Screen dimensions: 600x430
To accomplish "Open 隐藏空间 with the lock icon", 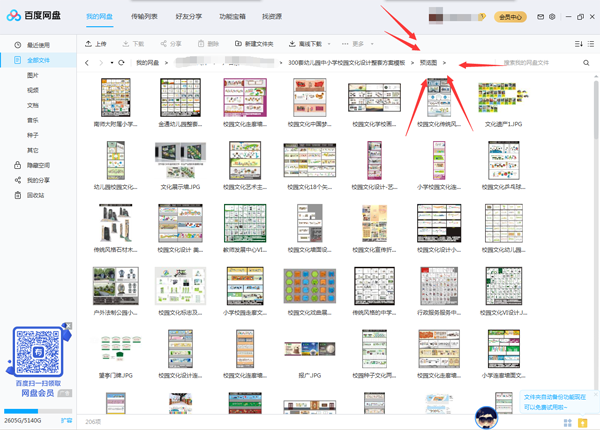I will coord(32,165).
